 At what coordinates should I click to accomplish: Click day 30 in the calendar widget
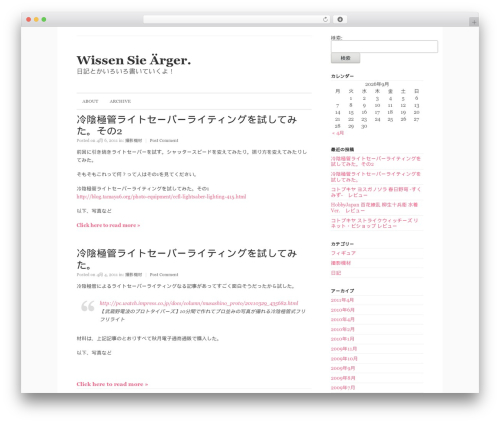[x=364, y=126]
